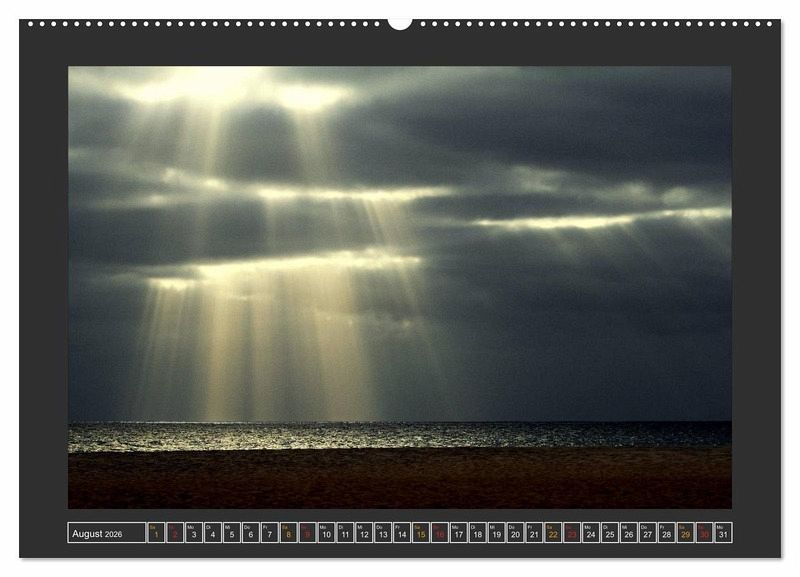The width and height of the screenshot is (800, 577).
Task: Select day 31 (Monday) cell
Action: pyautogui.click(x=722, y=532)
